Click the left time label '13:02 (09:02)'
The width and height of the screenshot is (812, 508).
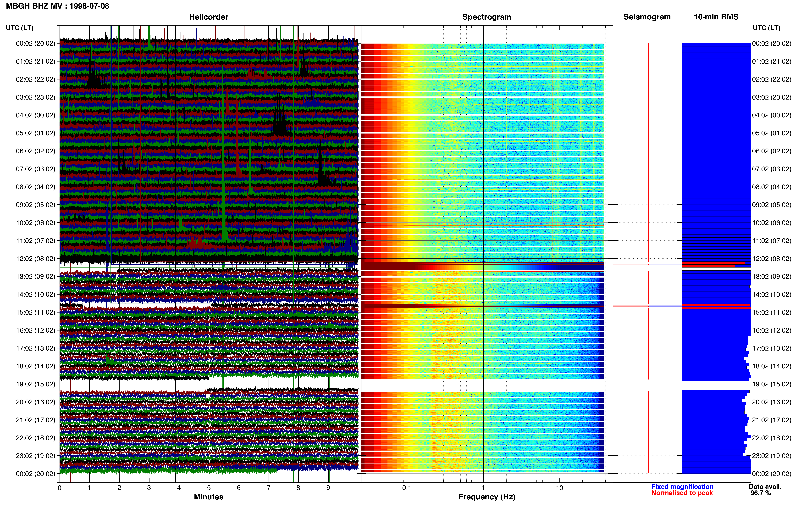click(x=36, y=276)
